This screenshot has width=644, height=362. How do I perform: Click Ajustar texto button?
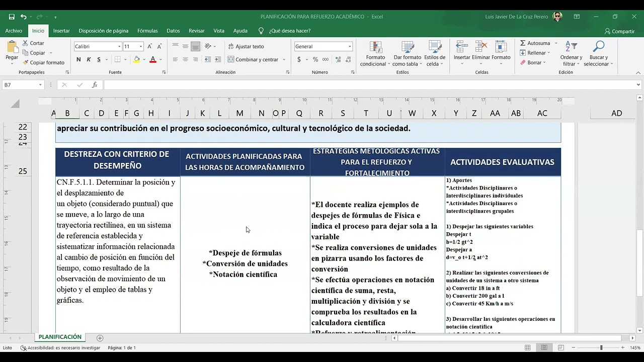pos(246,46)
